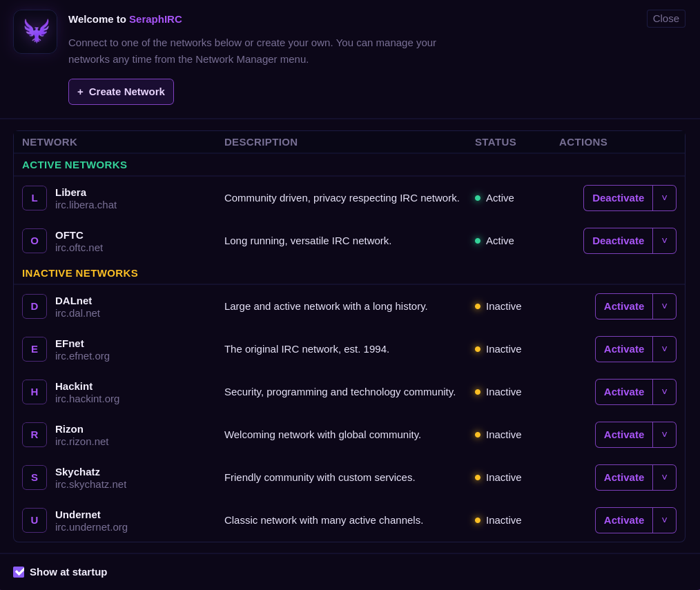Click the Skychatz 'S' network icon
The height and width of the screenshot is (590, 700).
pos(35,478)
